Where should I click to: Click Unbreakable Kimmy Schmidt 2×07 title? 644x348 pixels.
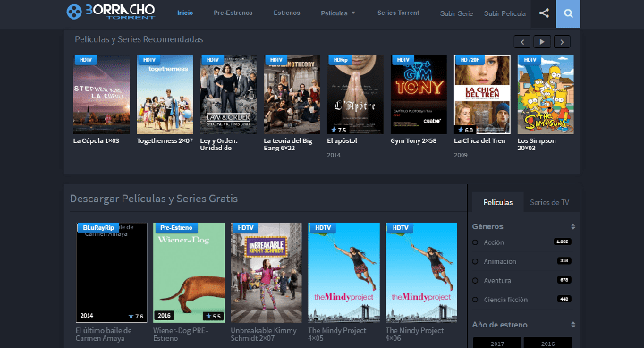pyautogui.click(x=263, y=335)
